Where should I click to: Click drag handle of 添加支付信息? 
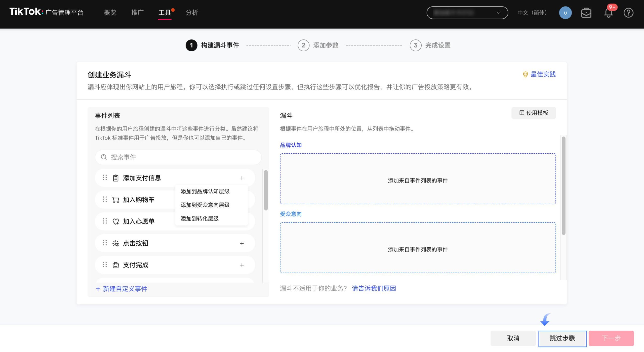(105, 178)
